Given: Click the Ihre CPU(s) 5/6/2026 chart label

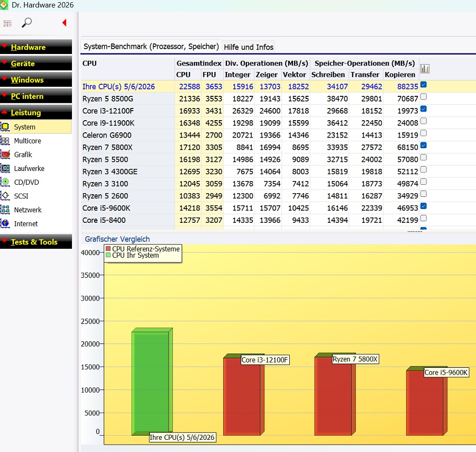Looking at the screenshot, I should (183, 437).
